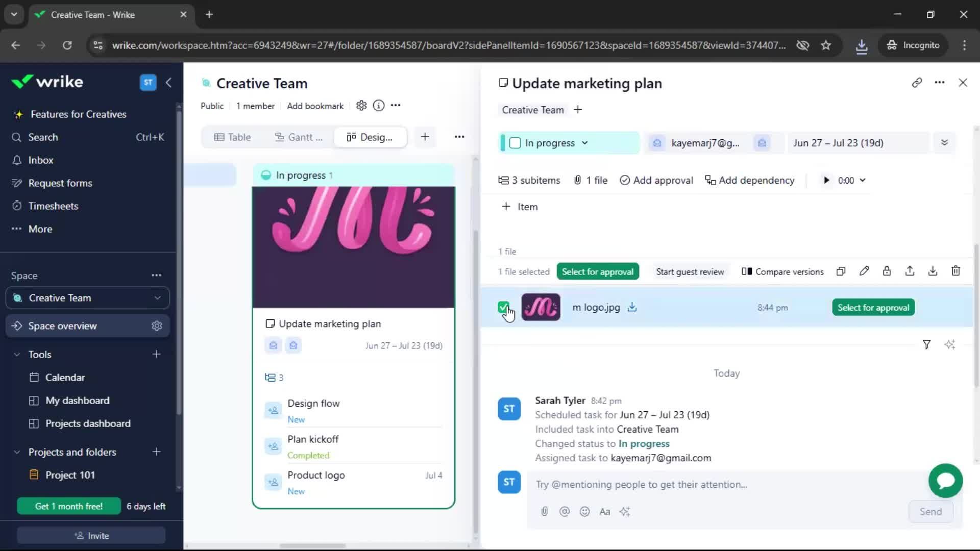Image resolution: width=980 pixels, height=551 pixels.
Task: Open Space overview settings gear
Action: coord(157,326)
